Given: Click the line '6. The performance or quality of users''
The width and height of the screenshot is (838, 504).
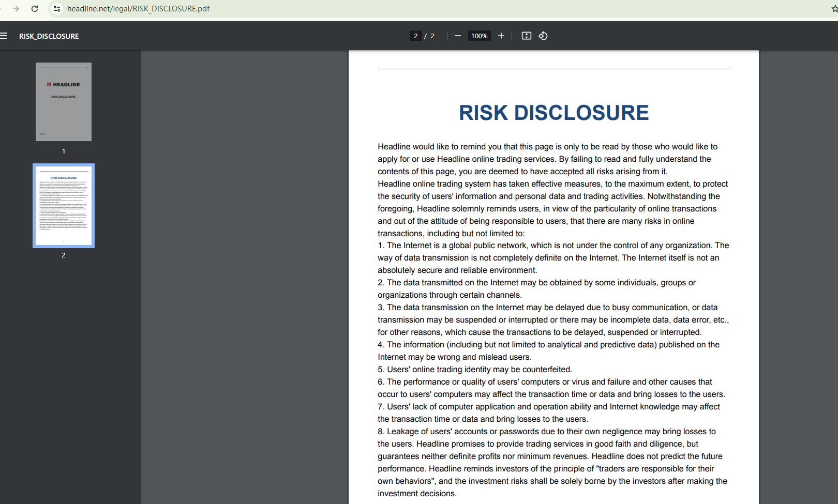Looking at the screenshot, I should pos(545,382).
